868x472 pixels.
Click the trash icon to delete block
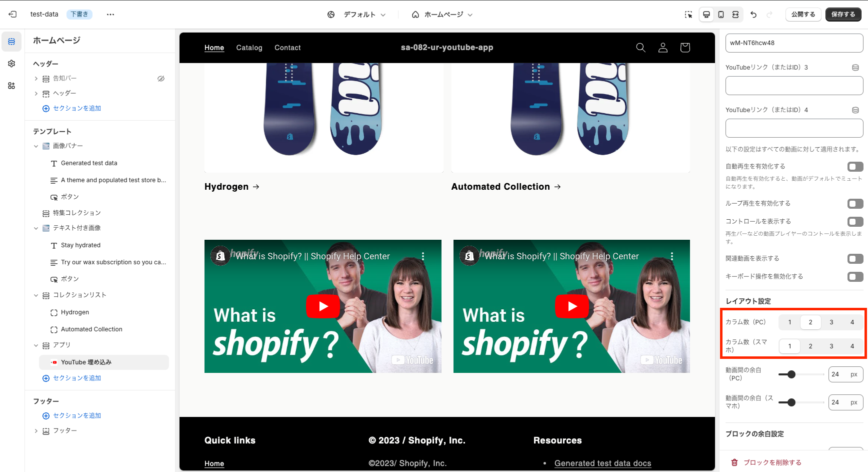[734, 462]
